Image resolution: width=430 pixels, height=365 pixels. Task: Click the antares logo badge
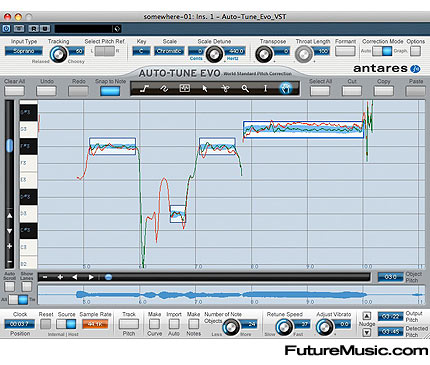pyautogui.click(x=415, y=69)
